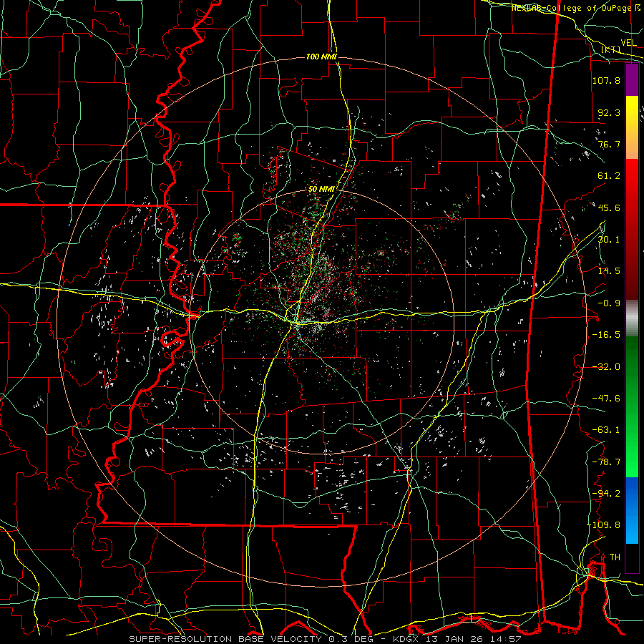Click the -47.6 velocity scale value
The height and width of the screenshot is (644, 644).
(606, 399)
